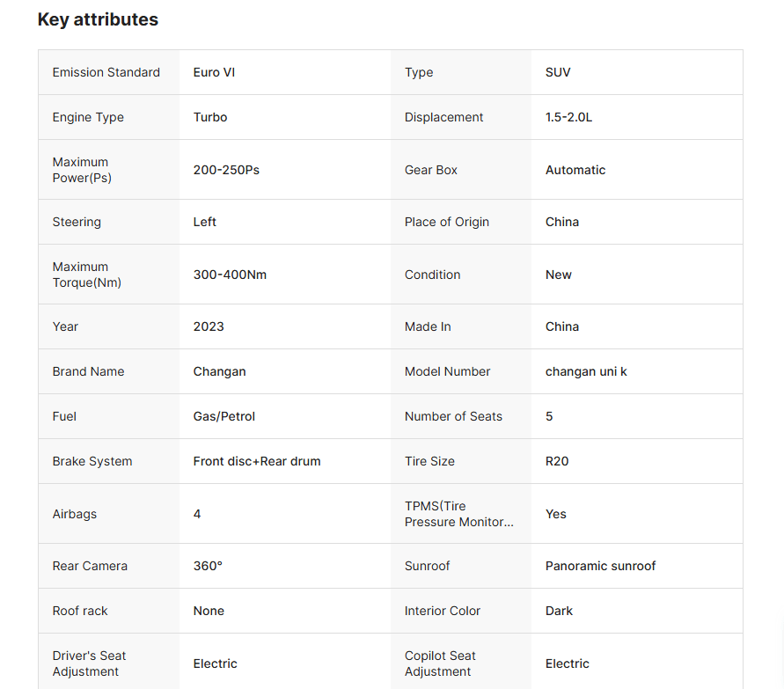Click the Maximum Power(Ps) label
The width and height of the screenshot is (784, 689).
81,170
